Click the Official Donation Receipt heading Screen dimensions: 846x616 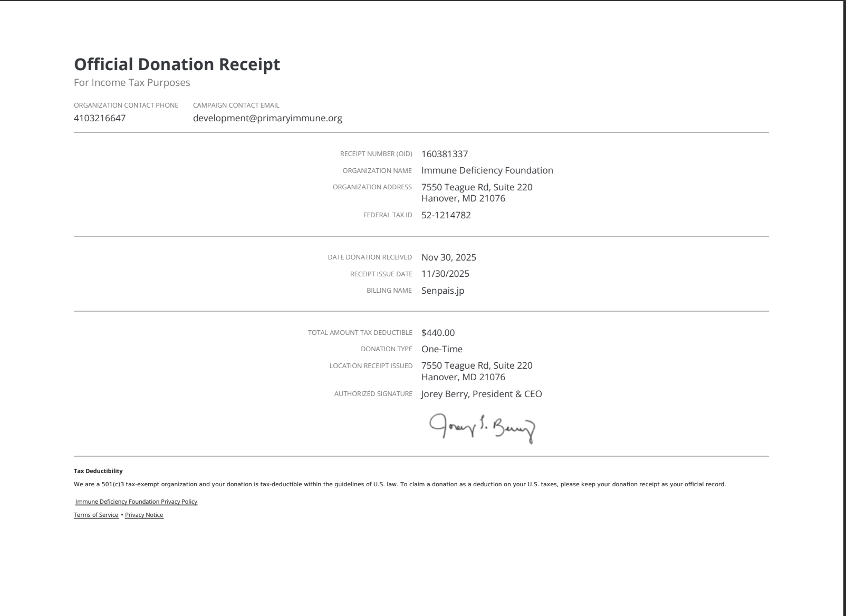177,64
